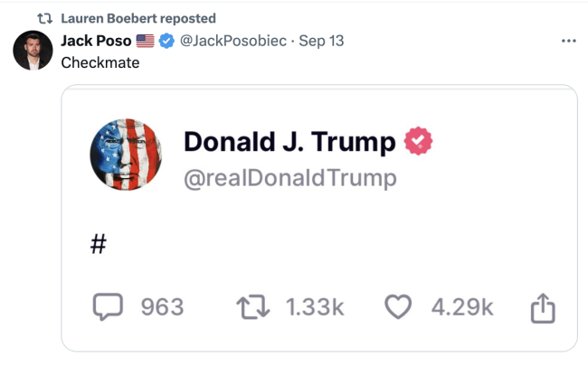
Task: Click the blue verified badge
Action: point(166,41)
